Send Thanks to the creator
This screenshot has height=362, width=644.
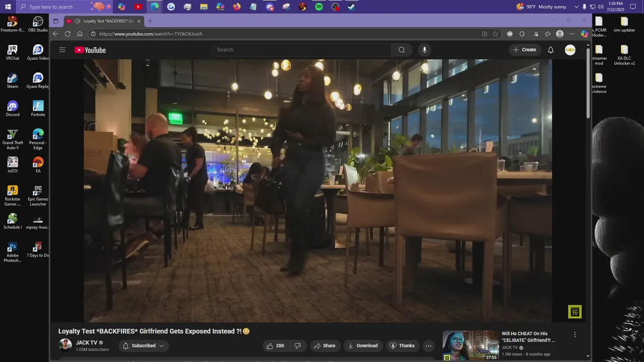[x=403, y=345]
